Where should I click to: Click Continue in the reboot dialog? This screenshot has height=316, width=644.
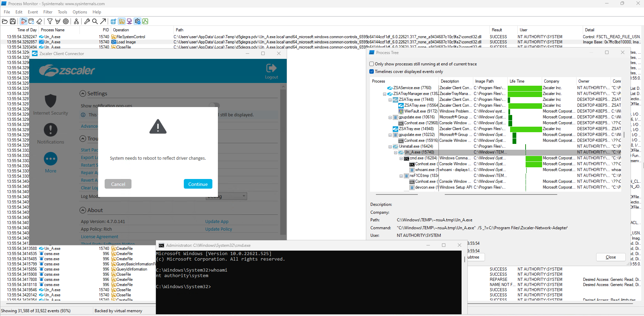pyautogui.click(x=198, y=184)
